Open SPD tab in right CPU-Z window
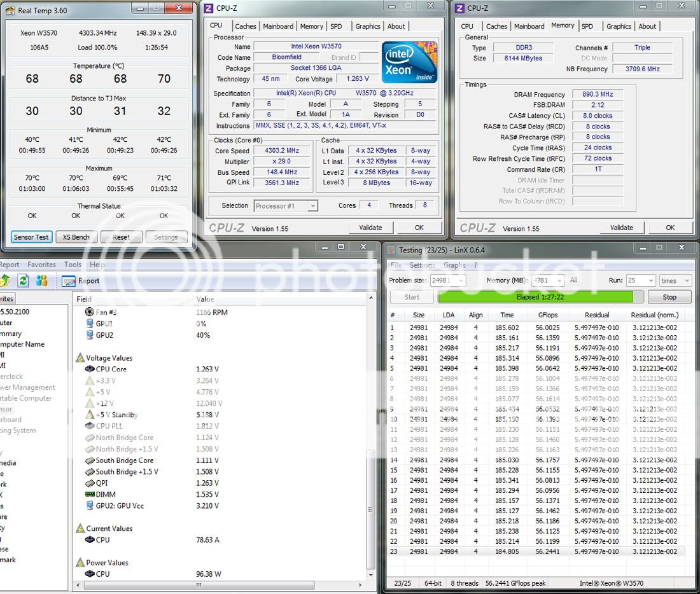Screen dimensions: 700x594 [x=587, y=26]
